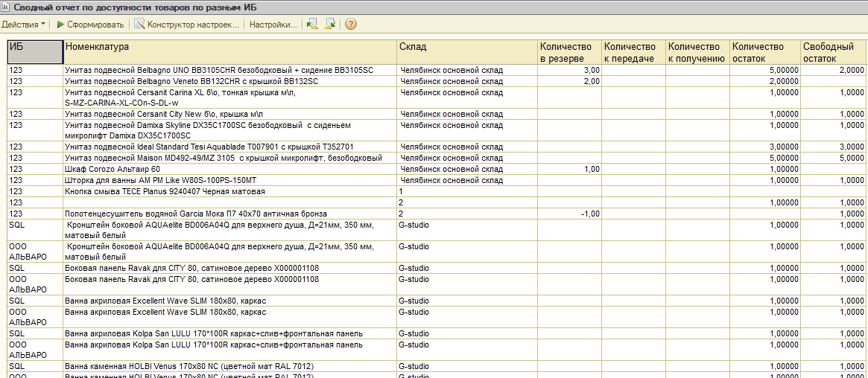Viewport: 868px width, 378px height.
Task: Select Унитаз подвесной Cersanit Carina XL cell
Action: pos(230,97)
